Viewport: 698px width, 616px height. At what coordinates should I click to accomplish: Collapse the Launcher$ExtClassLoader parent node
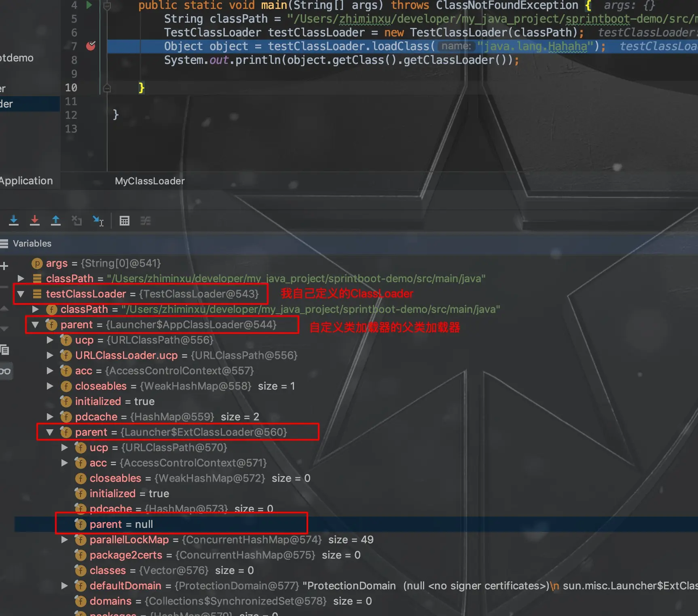[x=50, y=432]
